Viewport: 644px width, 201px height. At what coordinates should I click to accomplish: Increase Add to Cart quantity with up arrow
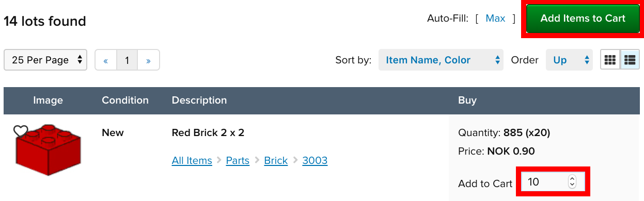[572, 178]
